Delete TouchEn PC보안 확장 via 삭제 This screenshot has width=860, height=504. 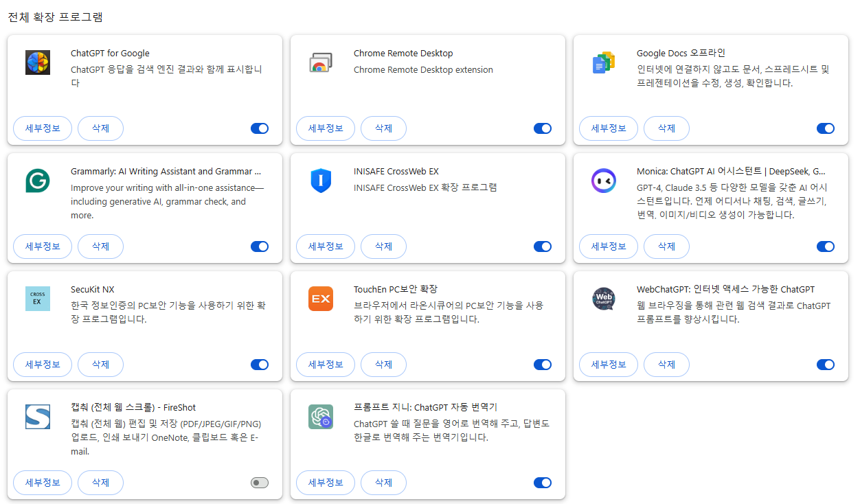tap(383, 365)
